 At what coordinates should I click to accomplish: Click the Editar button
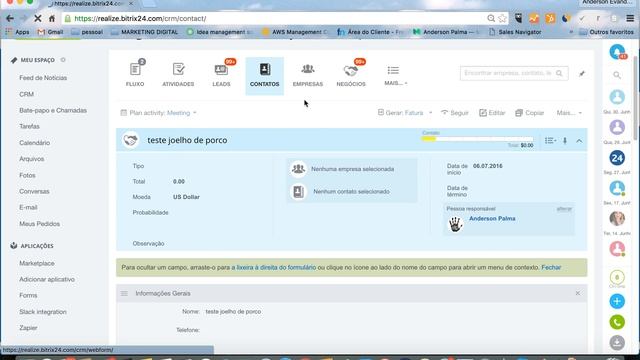[x=492, y=113]
